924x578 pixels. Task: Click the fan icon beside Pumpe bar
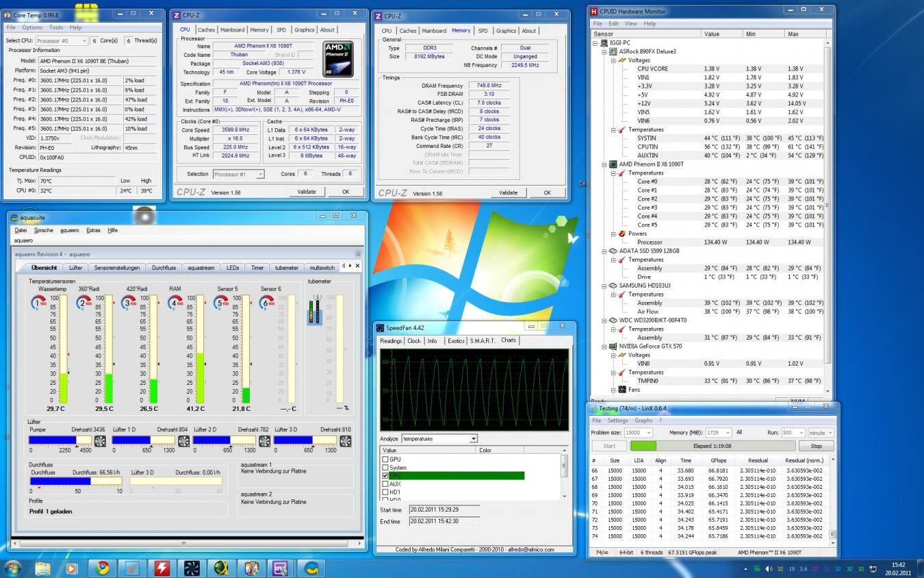(100, 441)
